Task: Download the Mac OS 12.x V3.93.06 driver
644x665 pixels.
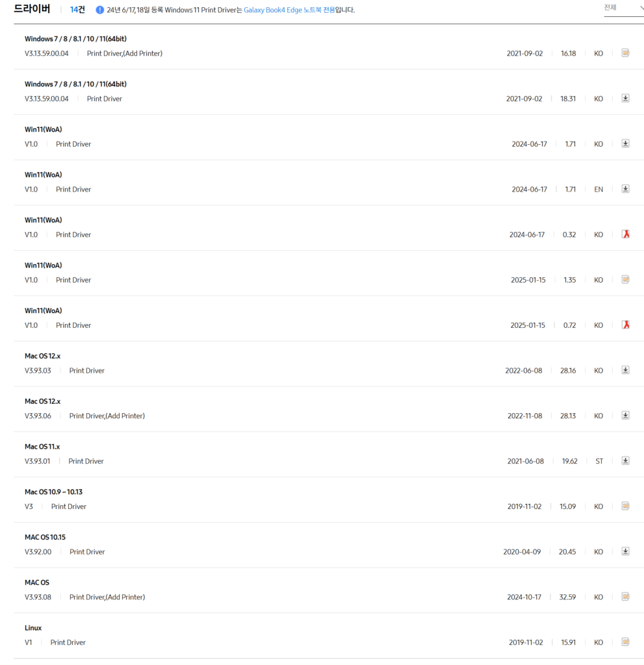Action: (x=625, y=416)
